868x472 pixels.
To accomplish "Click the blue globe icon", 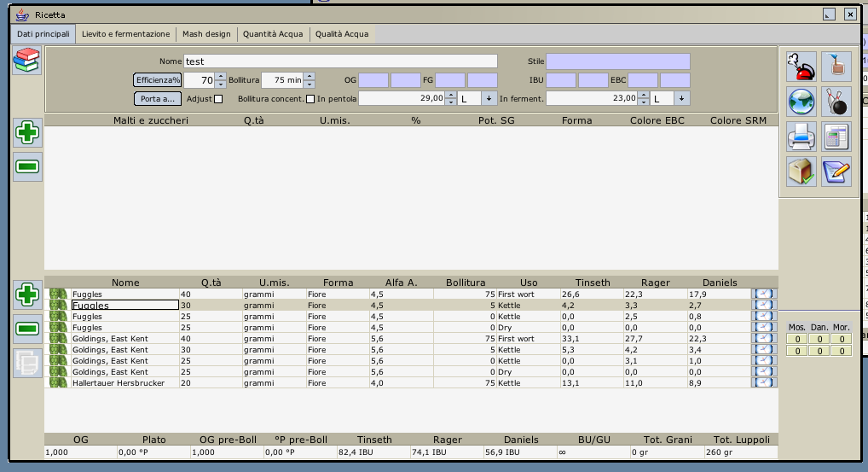I will (801, 102).
